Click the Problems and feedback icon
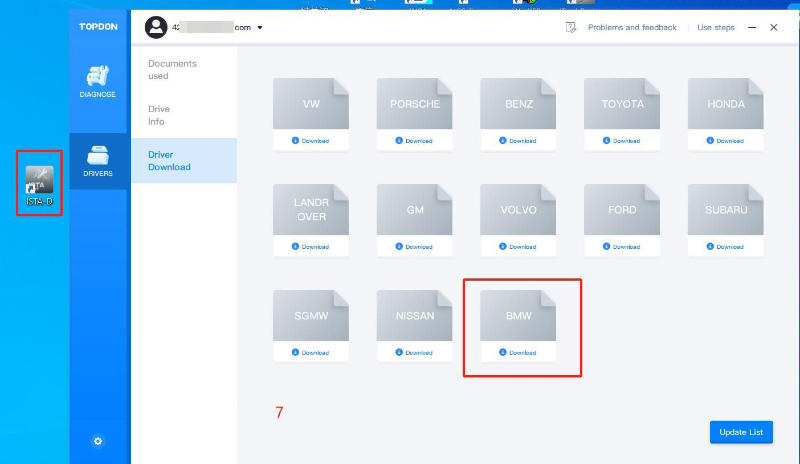The height and width of the screenshot is (464, 800). coord(571,27)
